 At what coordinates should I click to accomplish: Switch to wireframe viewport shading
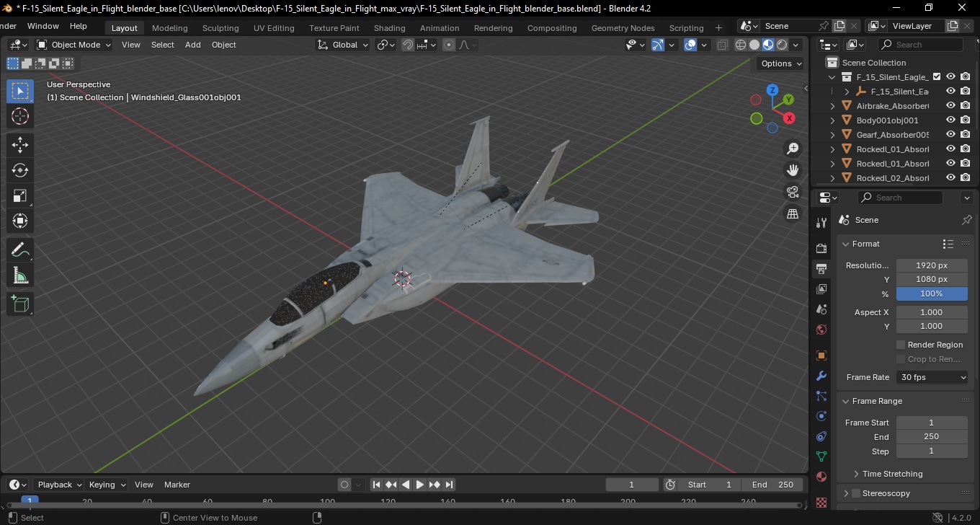click(x=741, y=45)
